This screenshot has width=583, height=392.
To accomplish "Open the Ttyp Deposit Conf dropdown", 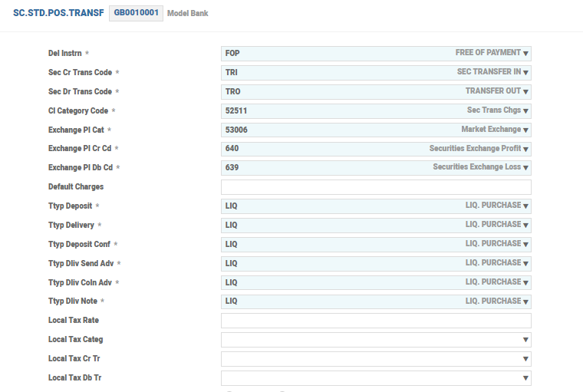I will [x=526, y=245].
